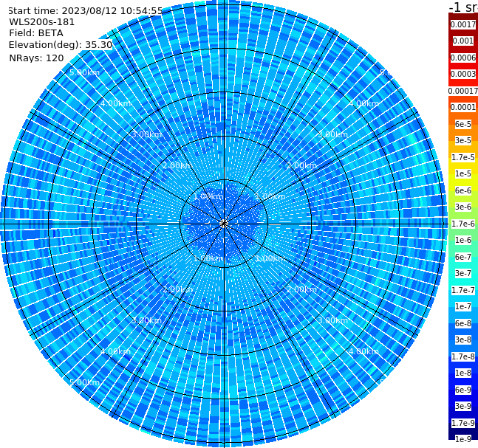The image size is (478, 448).
Task: Click the 0.0017 colorbar value
Action: tap(463, 24)
